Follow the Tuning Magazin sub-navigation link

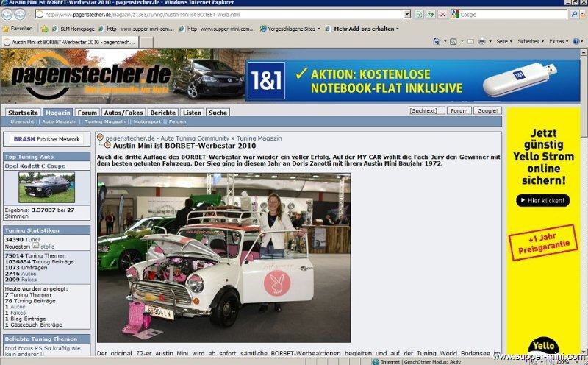tap(105, 121)
